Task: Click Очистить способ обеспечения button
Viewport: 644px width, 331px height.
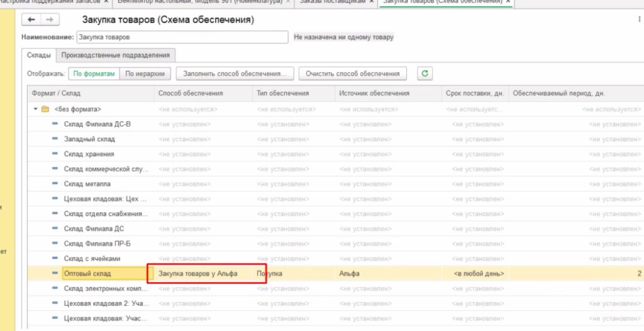Action: (352, 73)
